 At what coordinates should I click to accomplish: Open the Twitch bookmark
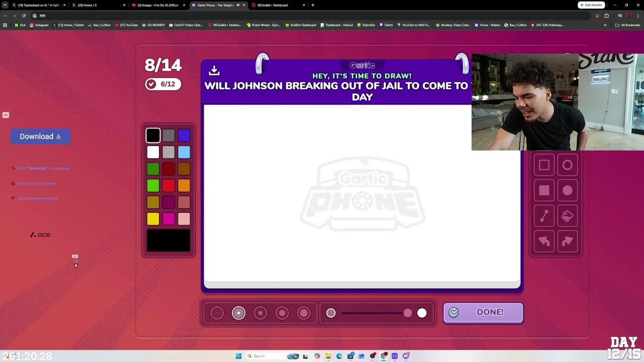pos(386,25)
